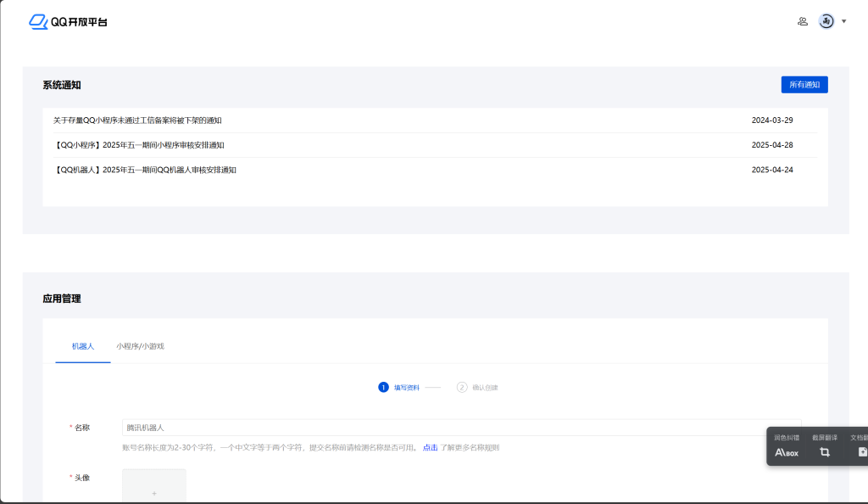Click the 所有通知 button
The height and width of the screenshot is (504, 868).
tap(804, 85)
